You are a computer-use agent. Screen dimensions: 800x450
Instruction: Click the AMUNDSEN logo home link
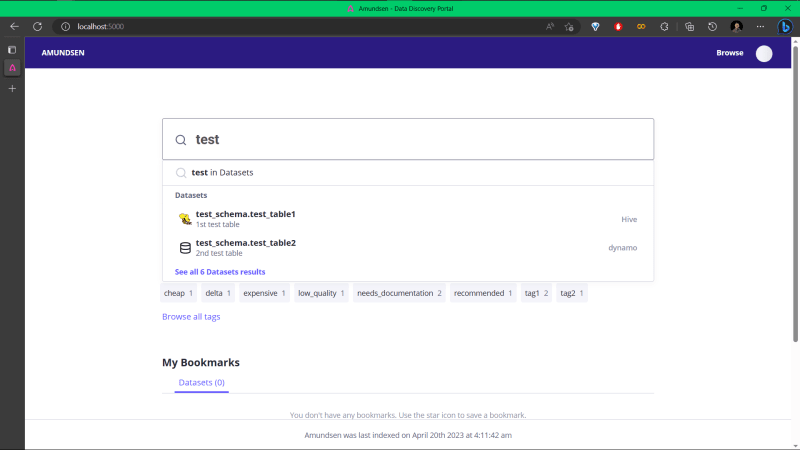click(63, 53)
